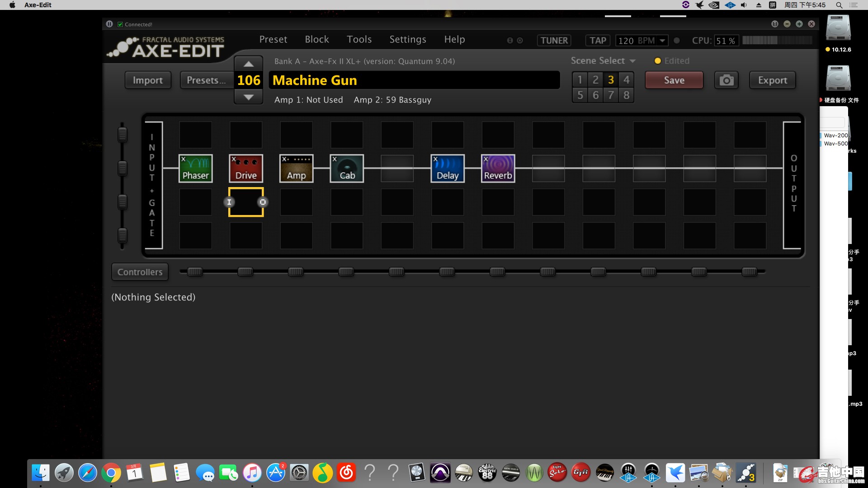The image size is (868, 488).
Task: Click the preset number 106
Action: pyautogui.click(x=249, y=80)
